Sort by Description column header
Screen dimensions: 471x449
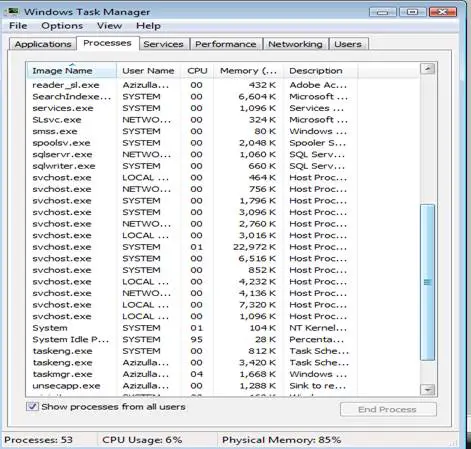[x=320, y=71]
